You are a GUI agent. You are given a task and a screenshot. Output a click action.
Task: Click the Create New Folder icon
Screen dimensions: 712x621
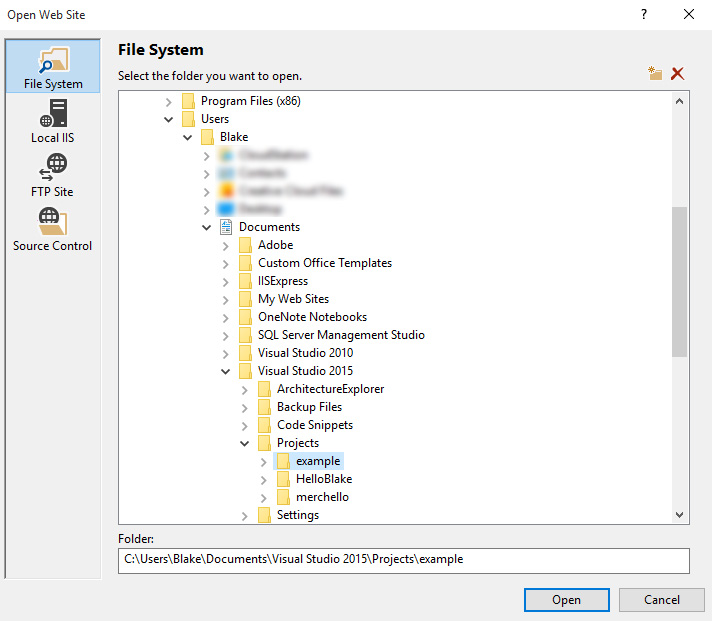(x=655, y=74)
